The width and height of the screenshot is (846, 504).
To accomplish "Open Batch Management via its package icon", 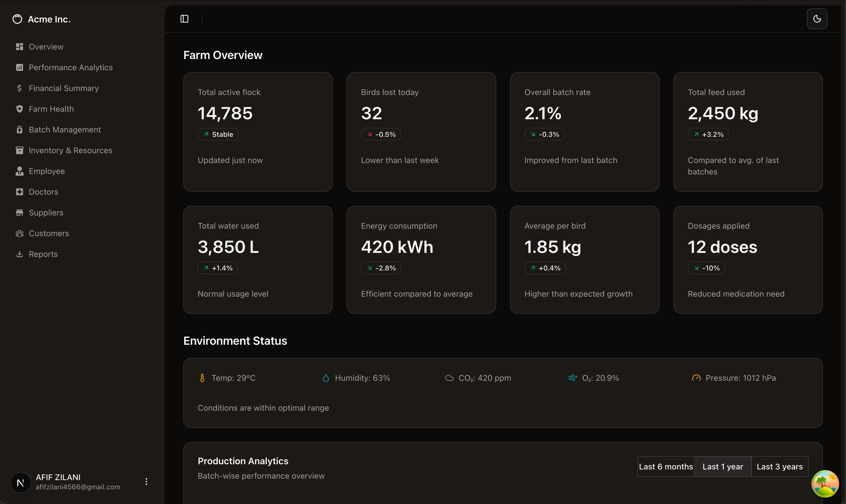I will (19, 129).
